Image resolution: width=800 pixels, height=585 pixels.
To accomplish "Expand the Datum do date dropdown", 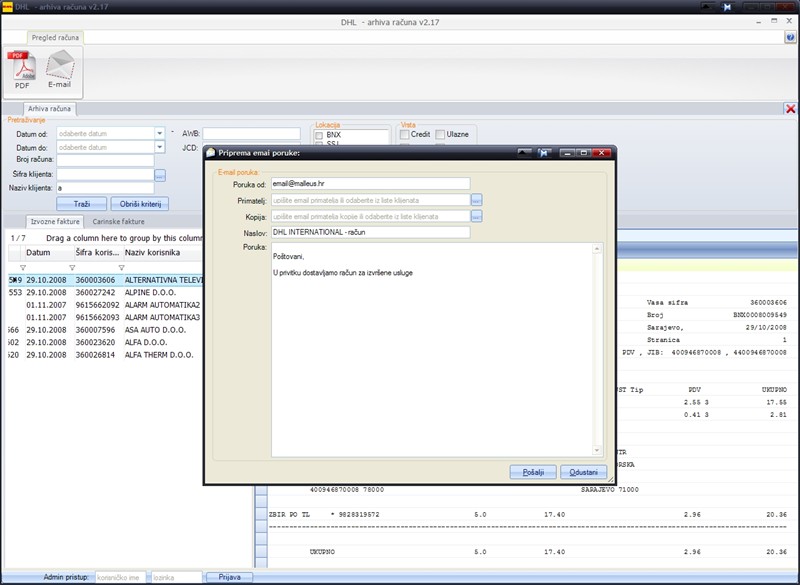I will tap(160, 147).
